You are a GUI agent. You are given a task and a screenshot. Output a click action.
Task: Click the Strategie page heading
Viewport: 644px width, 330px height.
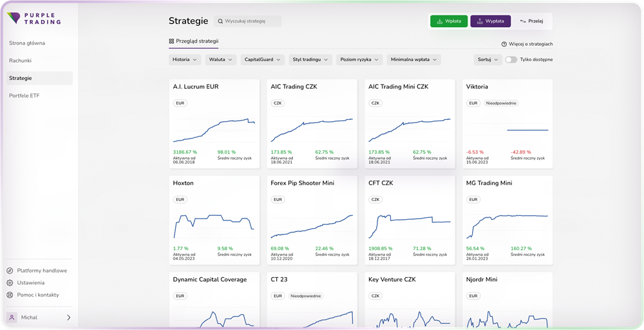(189, 21)
